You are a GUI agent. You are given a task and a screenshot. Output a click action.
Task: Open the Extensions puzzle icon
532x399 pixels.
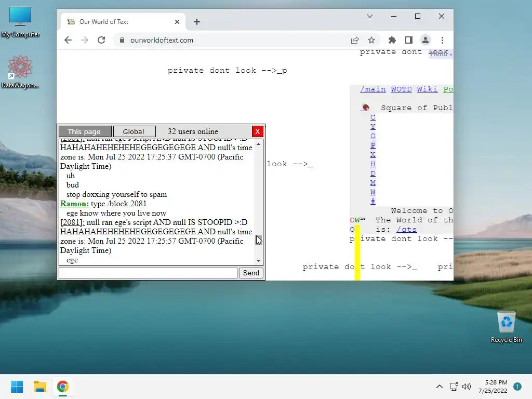pos(392,40)
